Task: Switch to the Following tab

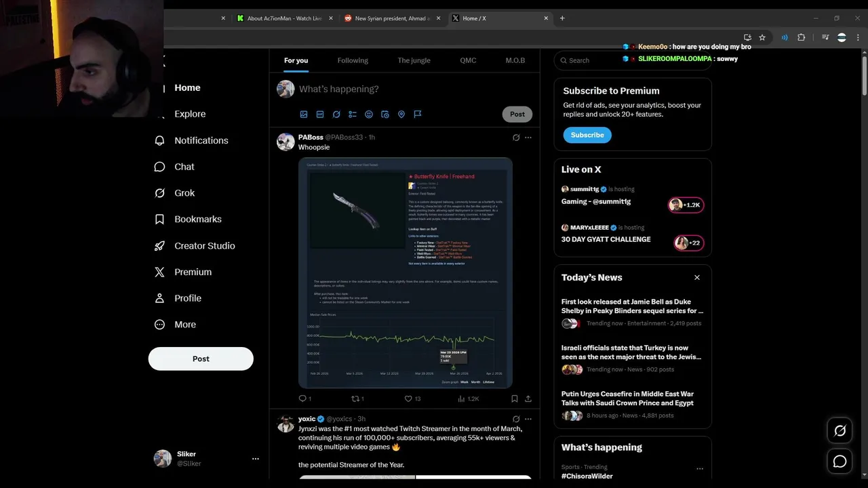Action: click(x=353, y=60)
